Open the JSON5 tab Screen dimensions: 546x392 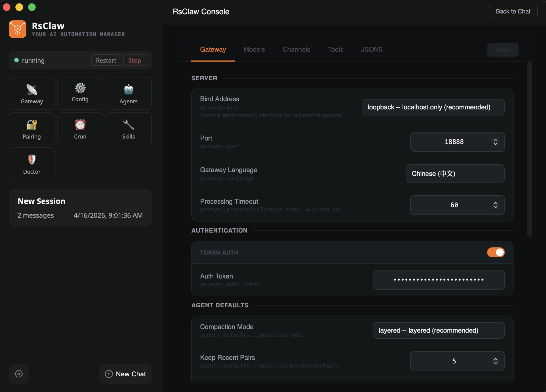pos(371,49)
